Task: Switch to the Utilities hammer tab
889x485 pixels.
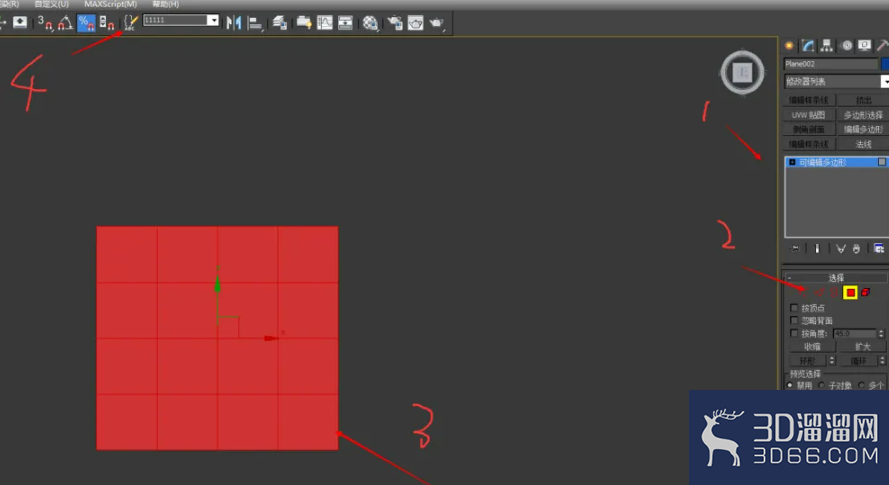Action: pos(882,45)
